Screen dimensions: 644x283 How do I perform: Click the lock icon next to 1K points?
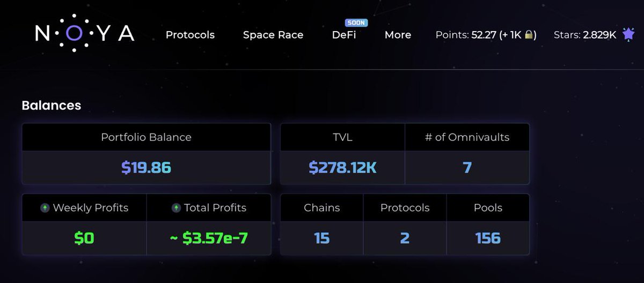[529, 35]
